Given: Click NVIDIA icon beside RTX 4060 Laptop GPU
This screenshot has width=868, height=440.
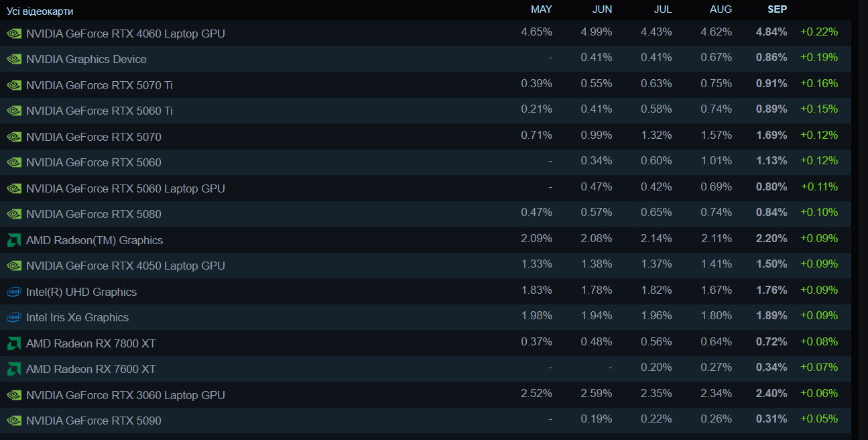Looking at the screenshot, I should coord(14,34).
